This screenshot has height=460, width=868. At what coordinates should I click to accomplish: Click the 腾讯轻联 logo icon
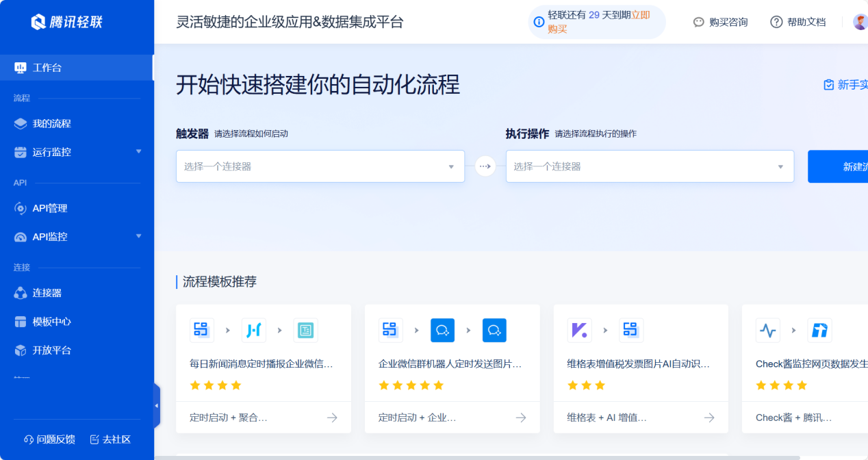click(x=39, y=21)
